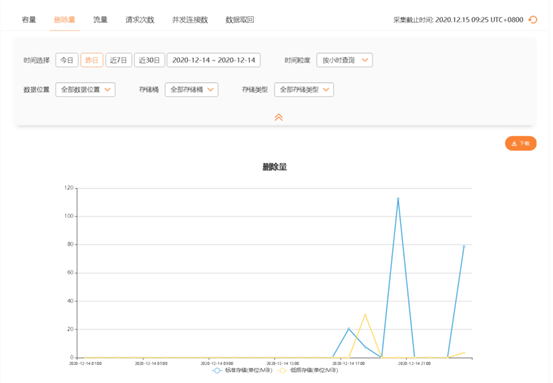The height and width of the screenshot is (383, 553).
Task: Select the 删除量 tab
Action: tap(65, 20)
